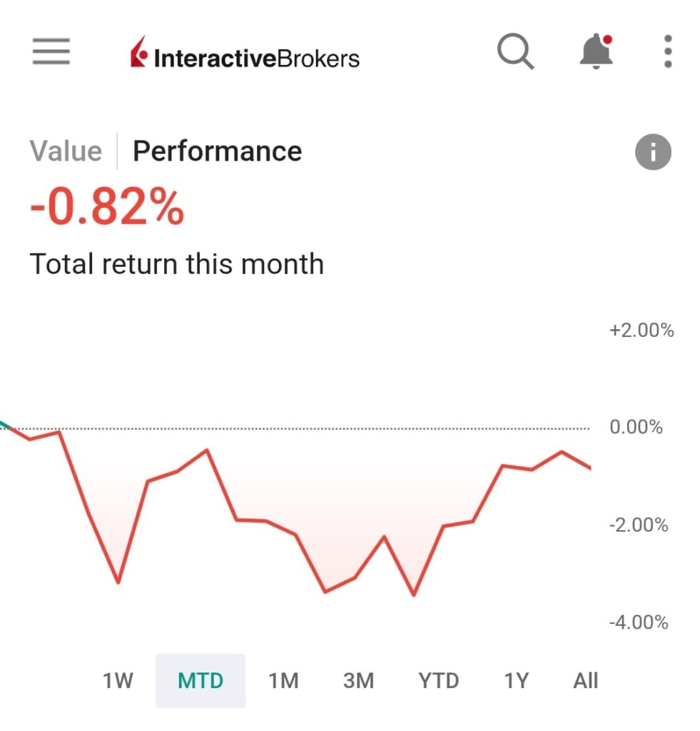
Task: Select the Performance view tab
Action: (217, 151)
